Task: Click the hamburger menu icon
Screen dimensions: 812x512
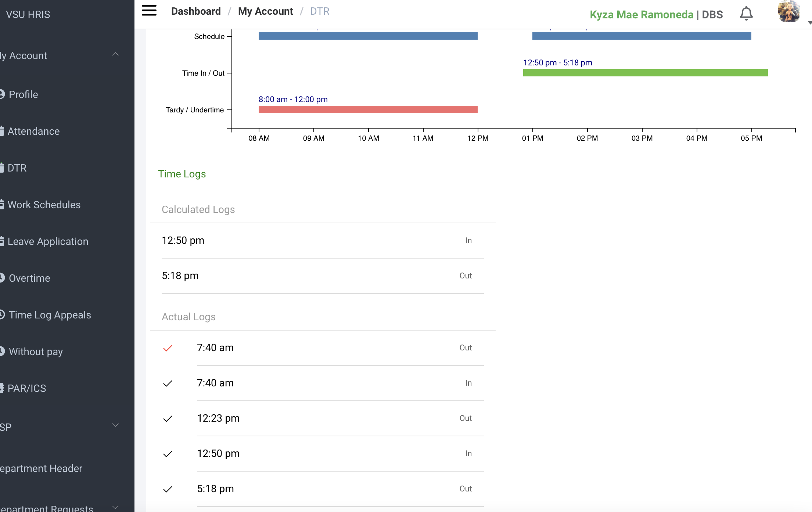Action: (x=149, y=11)
